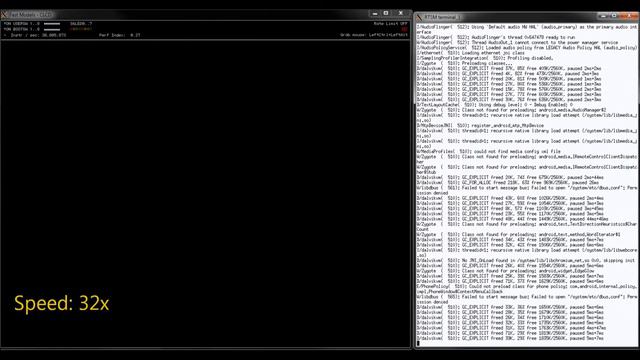Click the DALEDS 0..7 LED row
The height and width of the screenshot is (360, 640).
tap(81, 29)
